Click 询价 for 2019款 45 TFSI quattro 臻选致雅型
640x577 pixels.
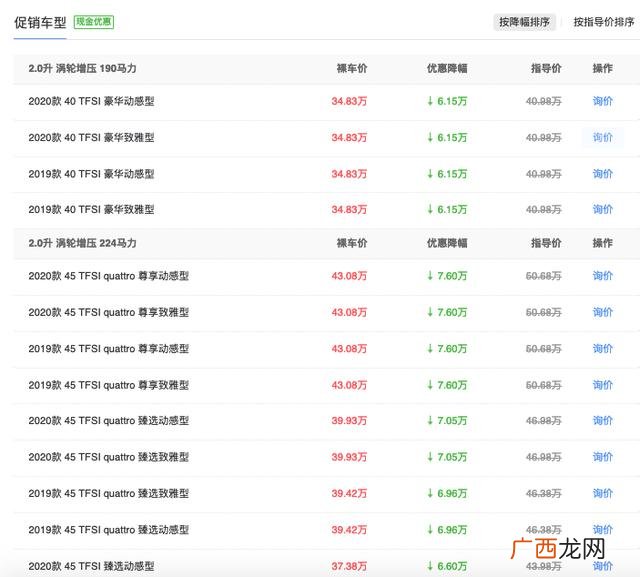[602, 493]
